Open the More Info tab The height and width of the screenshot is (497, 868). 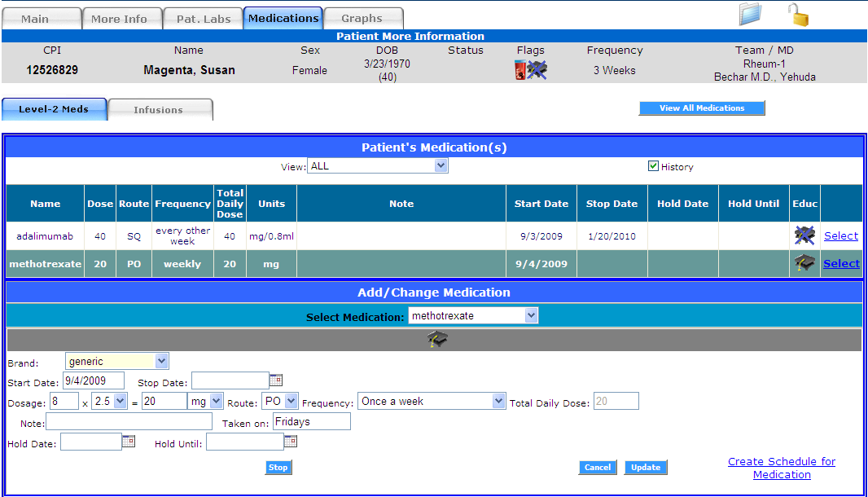(x=122, y=18)
